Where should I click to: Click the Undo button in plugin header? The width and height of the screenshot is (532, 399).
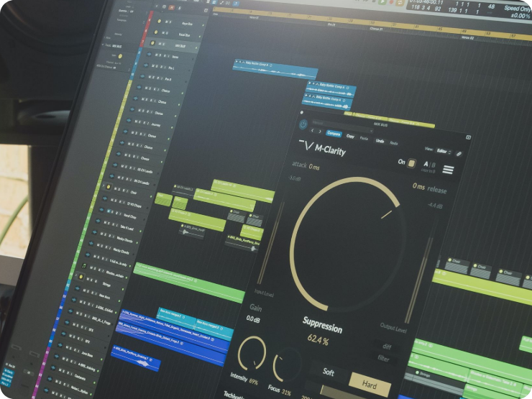(380, 141)
